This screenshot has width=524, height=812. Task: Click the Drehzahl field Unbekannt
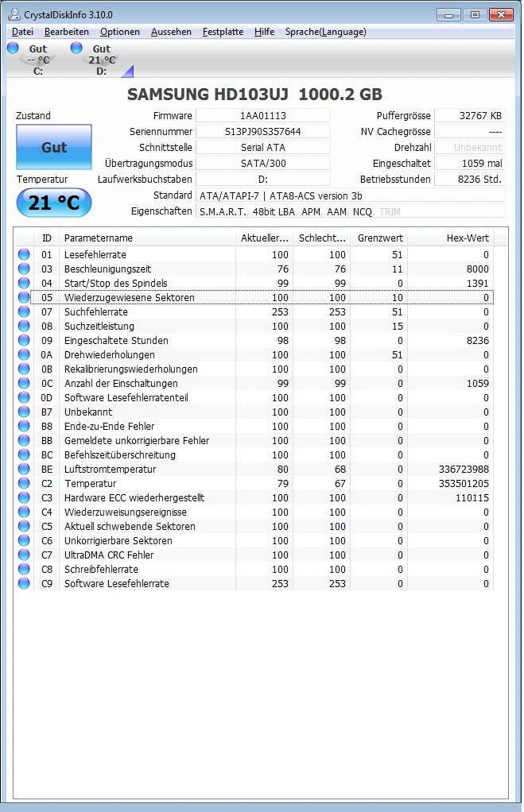(x=470, y=148)
